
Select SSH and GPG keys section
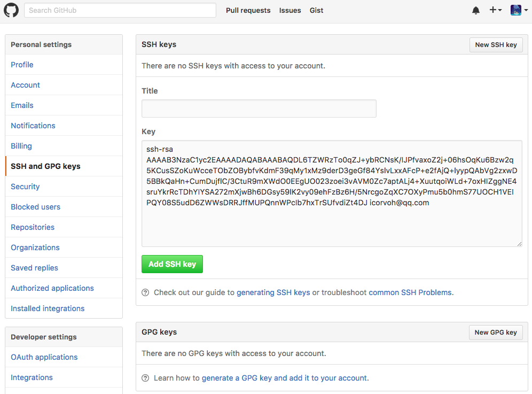point(64,166)
